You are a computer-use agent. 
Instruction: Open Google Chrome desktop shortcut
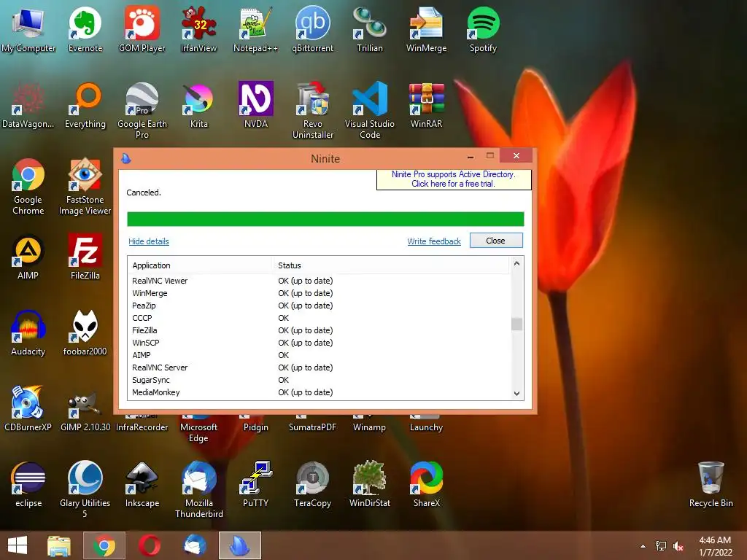pyautogui.click(x=28, y=187)
